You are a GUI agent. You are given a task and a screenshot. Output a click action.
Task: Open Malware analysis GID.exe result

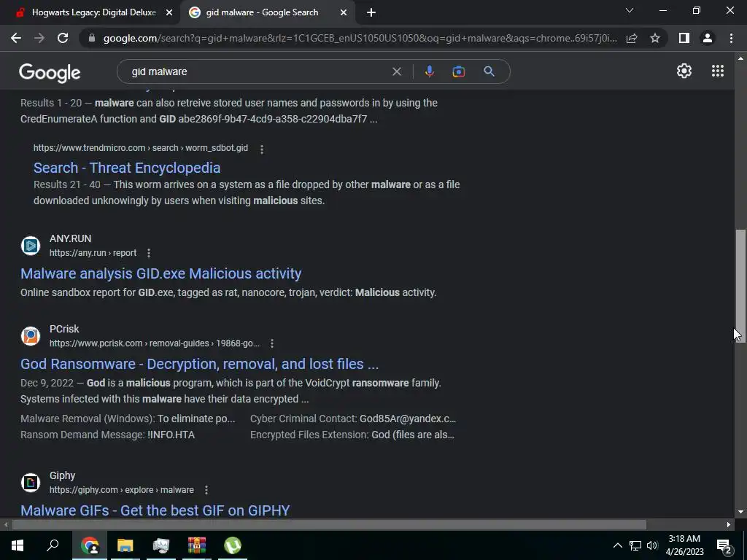[x=161, y=273]
